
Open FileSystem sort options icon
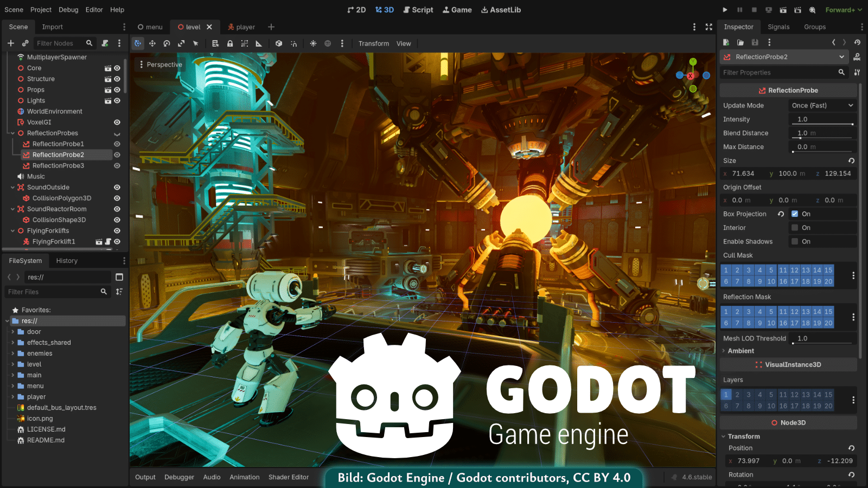[119, 292]
